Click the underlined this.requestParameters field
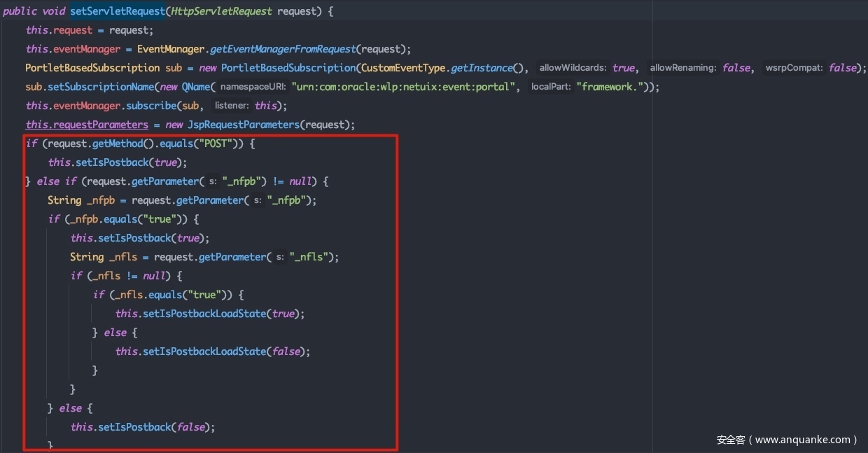 [x=87, y=125]
